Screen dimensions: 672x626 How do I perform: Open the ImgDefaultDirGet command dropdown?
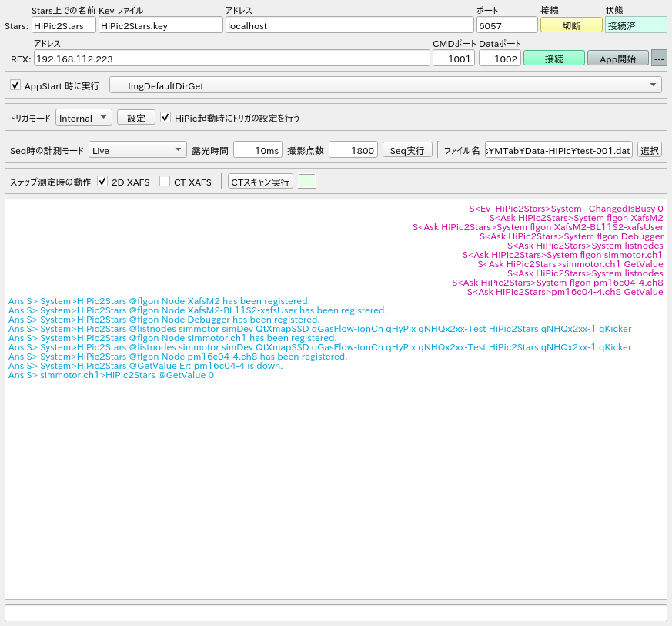(x=386, y=85)
